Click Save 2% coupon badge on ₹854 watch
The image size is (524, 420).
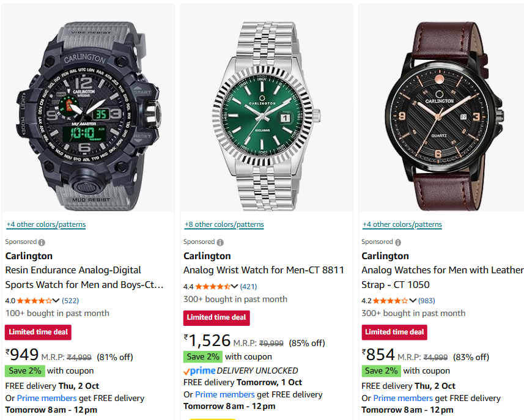380,370
